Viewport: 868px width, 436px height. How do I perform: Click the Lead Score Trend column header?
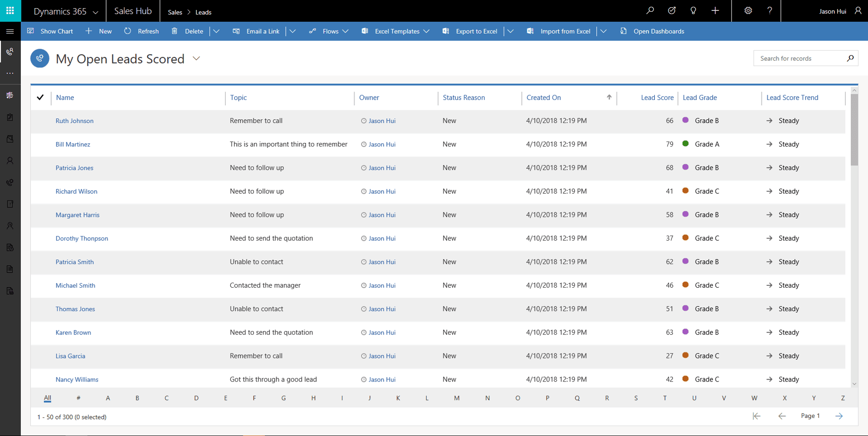pos(792,98)
